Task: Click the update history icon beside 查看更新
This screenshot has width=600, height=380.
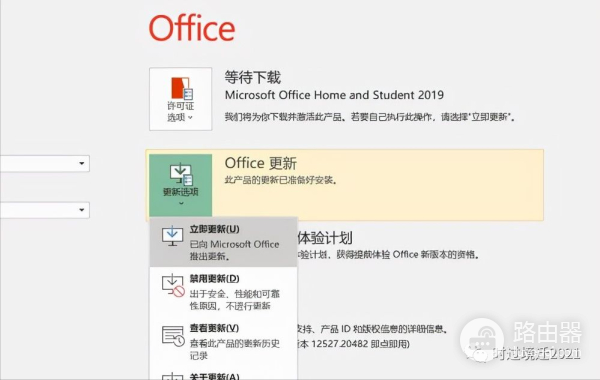Action: point(173,336)
